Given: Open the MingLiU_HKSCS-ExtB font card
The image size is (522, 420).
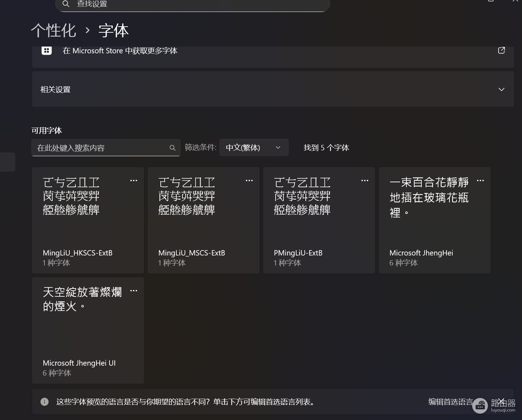Looking at the screenshot, I should click(88, 220).
